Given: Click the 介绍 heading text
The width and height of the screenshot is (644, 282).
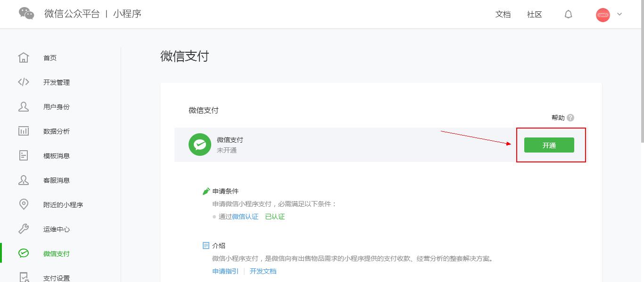Looking at the screenshot, I should (219, 245).
